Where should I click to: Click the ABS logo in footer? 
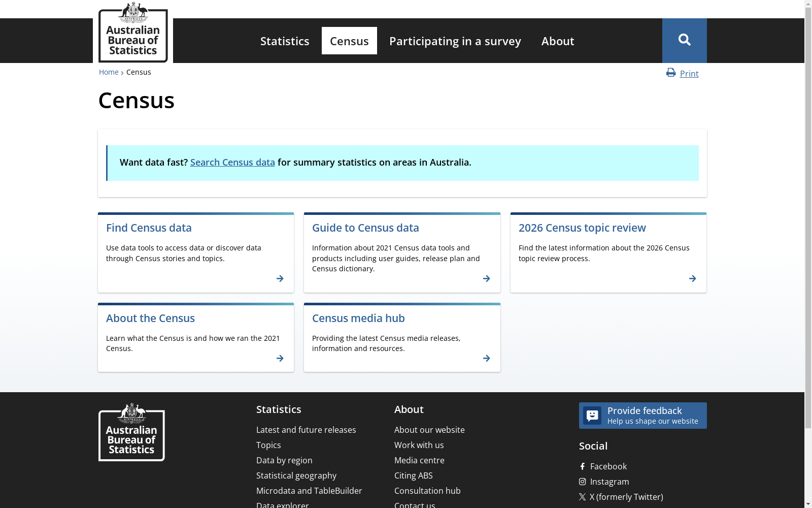tap(131, 432)
